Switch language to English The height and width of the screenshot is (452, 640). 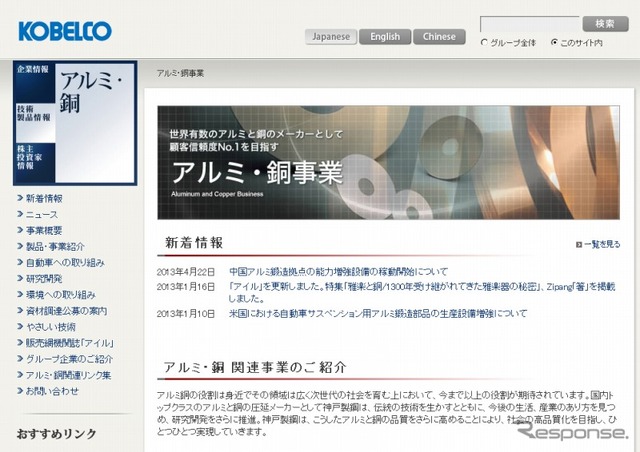385,37
